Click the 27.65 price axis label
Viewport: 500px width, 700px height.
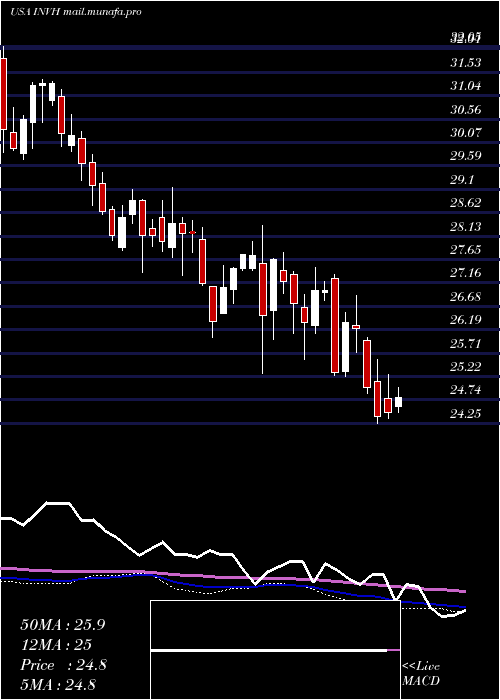click(466, 249)
